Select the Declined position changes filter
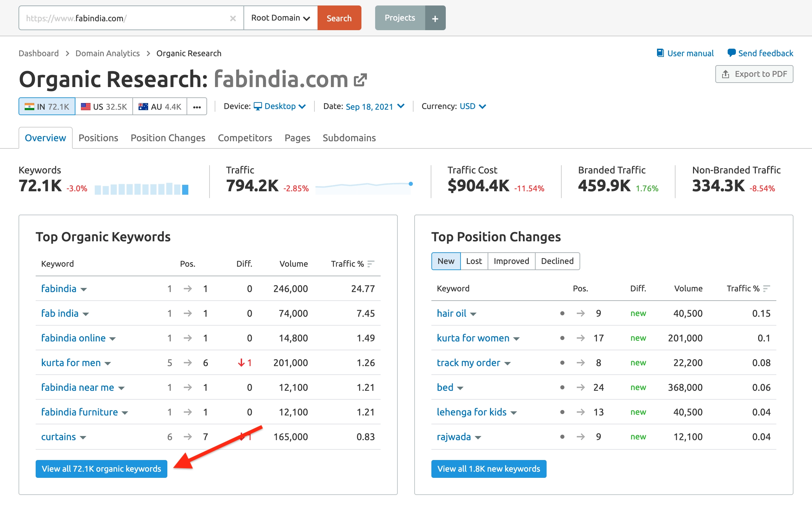812x508 pixels. point(557,261)
